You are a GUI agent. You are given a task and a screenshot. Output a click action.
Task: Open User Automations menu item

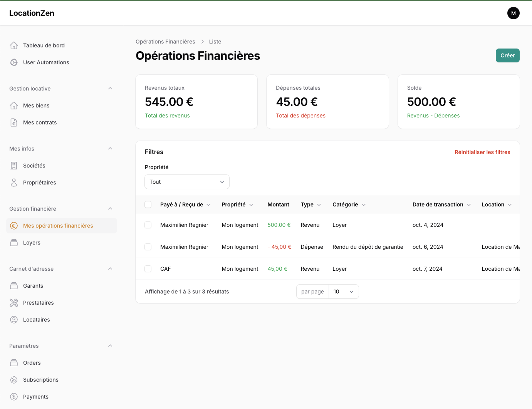(62, 62)
